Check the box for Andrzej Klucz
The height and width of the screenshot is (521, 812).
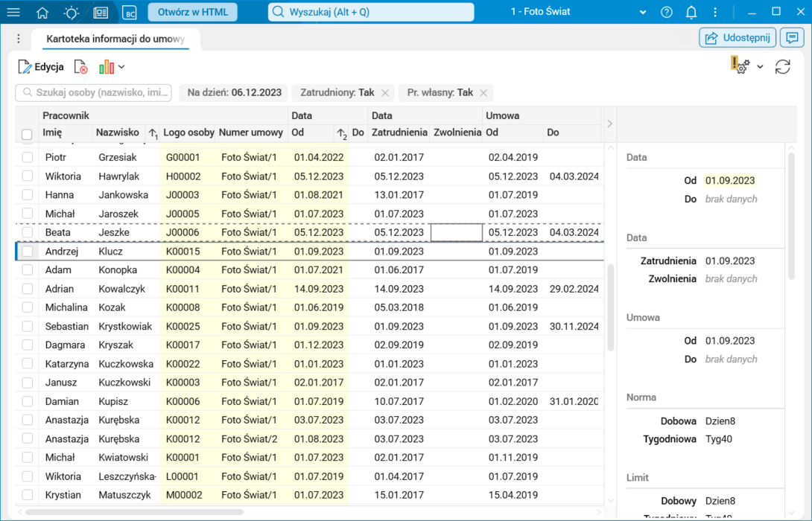[27, 252]
